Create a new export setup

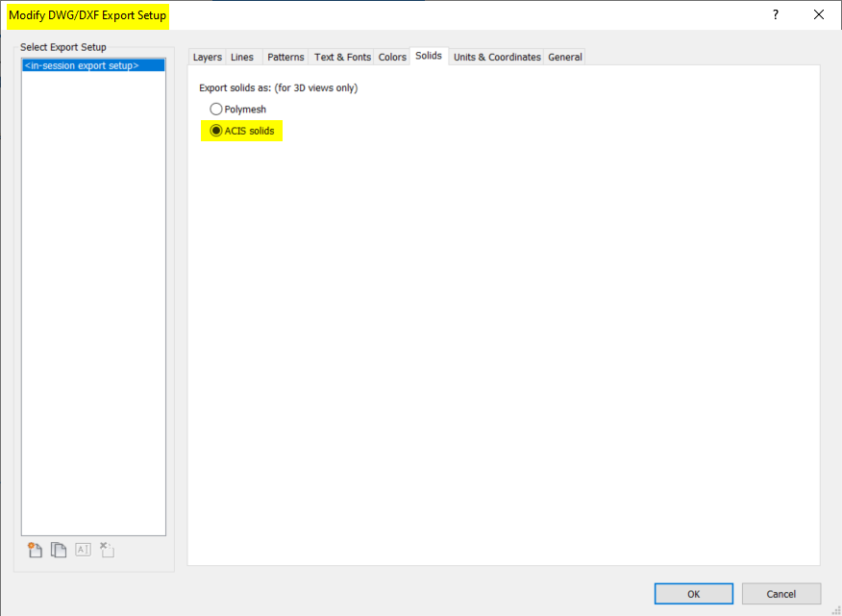click(34, 549)
